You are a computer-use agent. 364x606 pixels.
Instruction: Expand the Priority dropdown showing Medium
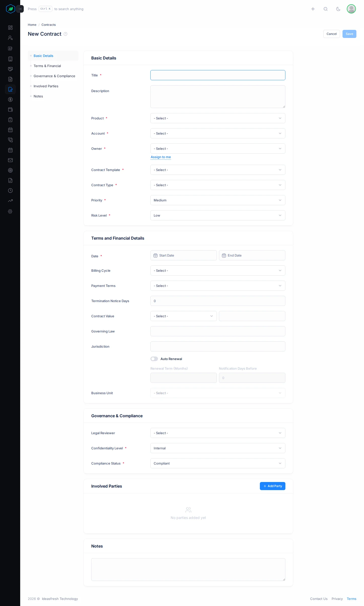click(218, 200)
